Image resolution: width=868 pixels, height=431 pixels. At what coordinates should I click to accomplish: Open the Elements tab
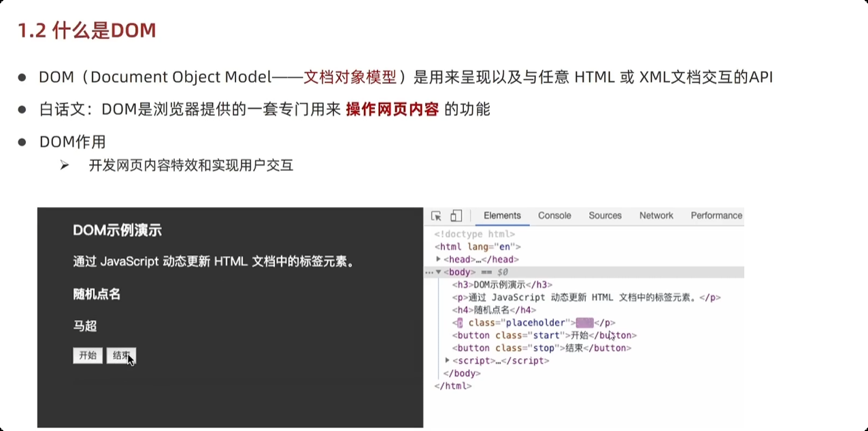[x=502, y=216]
